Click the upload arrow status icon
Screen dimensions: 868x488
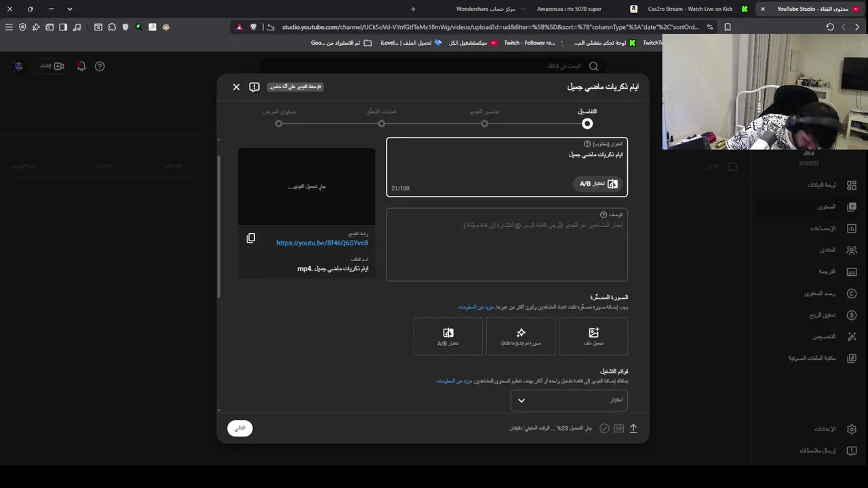[x=633, y=428]
